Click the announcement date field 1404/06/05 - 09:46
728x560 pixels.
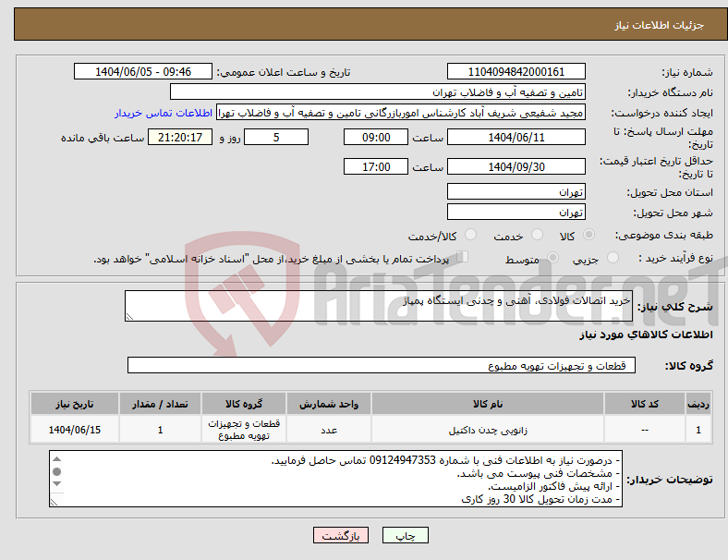coord(143,72)
